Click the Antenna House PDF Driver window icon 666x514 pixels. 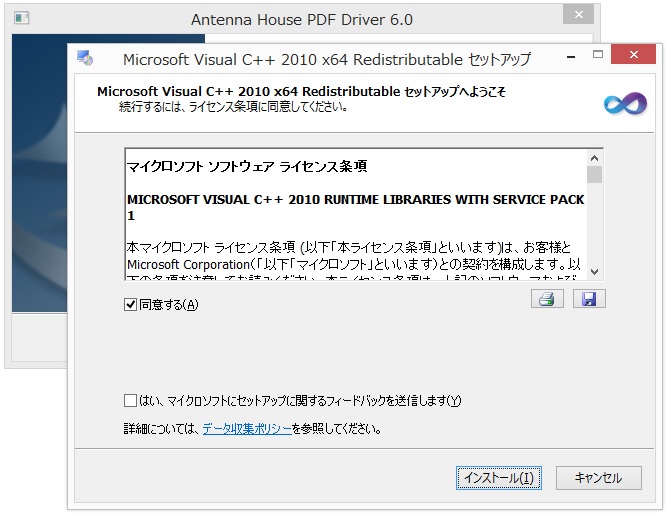(21, 18)
